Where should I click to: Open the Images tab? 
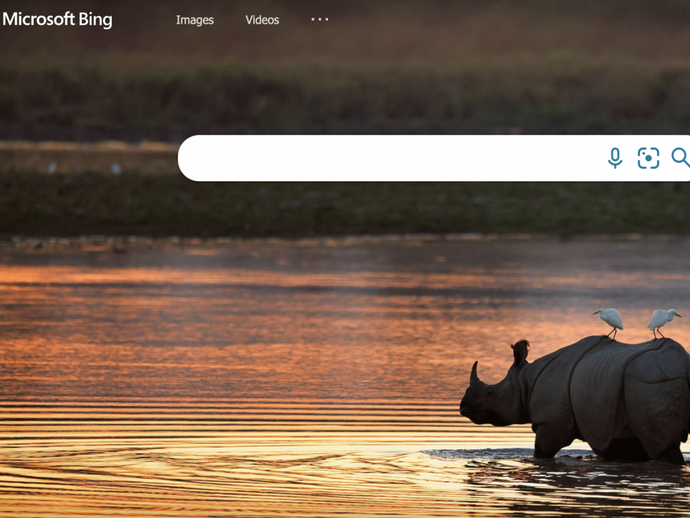pyautogui.click(x=195, y=20)
